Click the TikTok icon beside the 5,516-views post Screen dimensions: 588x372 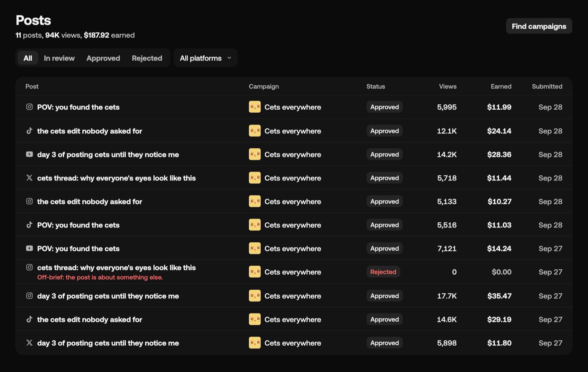(x=29, y=225)
